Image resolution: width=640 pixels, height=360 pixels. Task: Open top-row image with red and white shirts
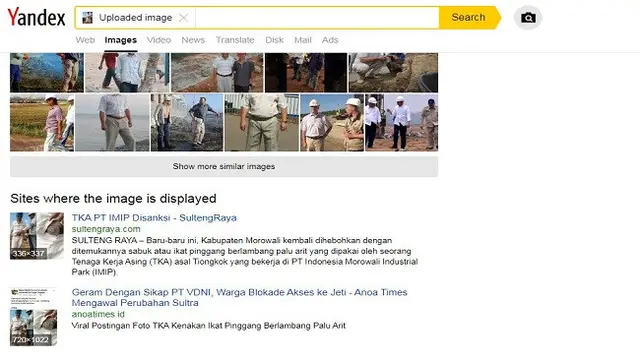pyautogui.click(x=127, y=73)
